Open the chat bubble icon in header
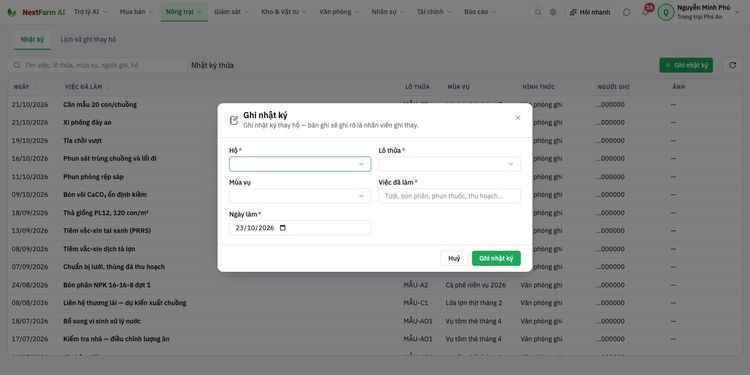Image resolution: width=750 pixels, height=375 pixels. [x=627, y=12]
